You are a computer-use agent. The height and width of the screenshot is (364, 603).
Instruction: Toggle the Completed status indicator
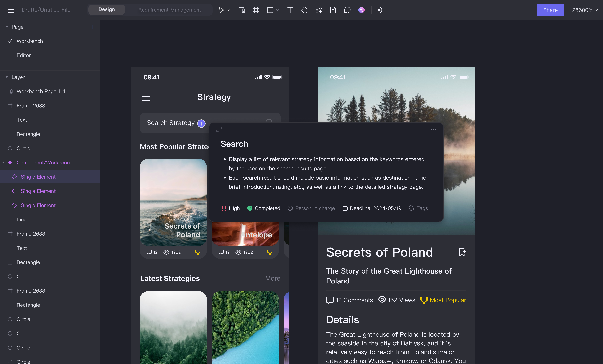[x=264, y=208]
